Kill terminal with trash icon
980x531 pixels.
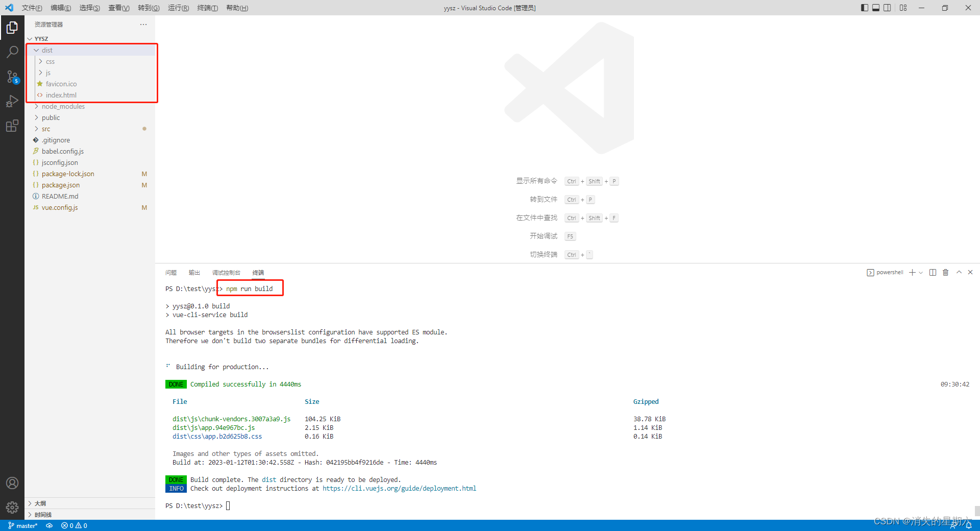pyautogui.click(x=945, y=273)
